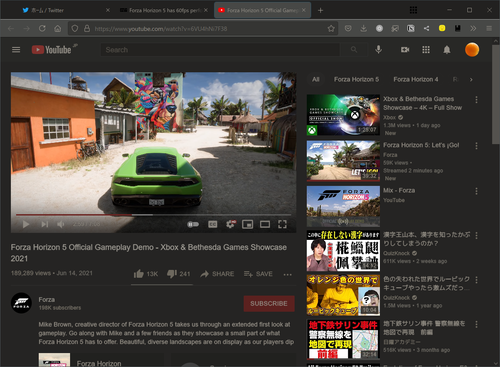Screen dimensions: 500x367
Task: Go to YouTube home via logo
Action: pos(52,50)
